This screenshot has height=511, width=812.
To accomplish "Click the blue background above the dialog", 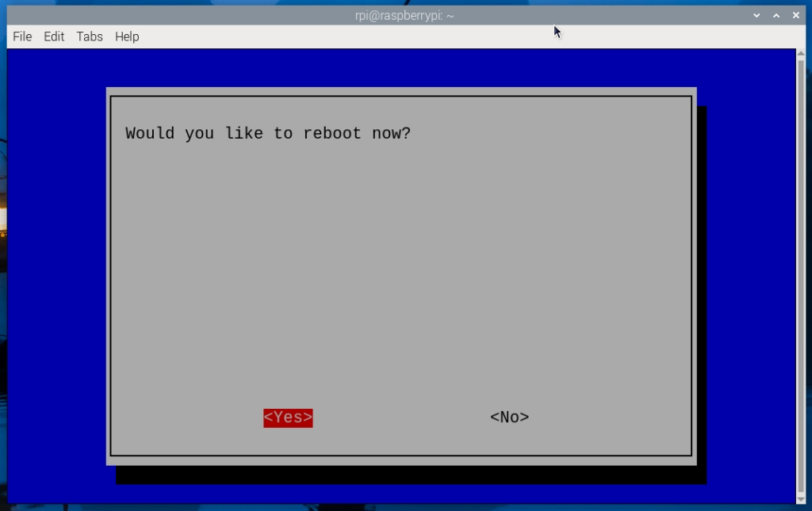I will pyautogui.click(x=396, y=67).
